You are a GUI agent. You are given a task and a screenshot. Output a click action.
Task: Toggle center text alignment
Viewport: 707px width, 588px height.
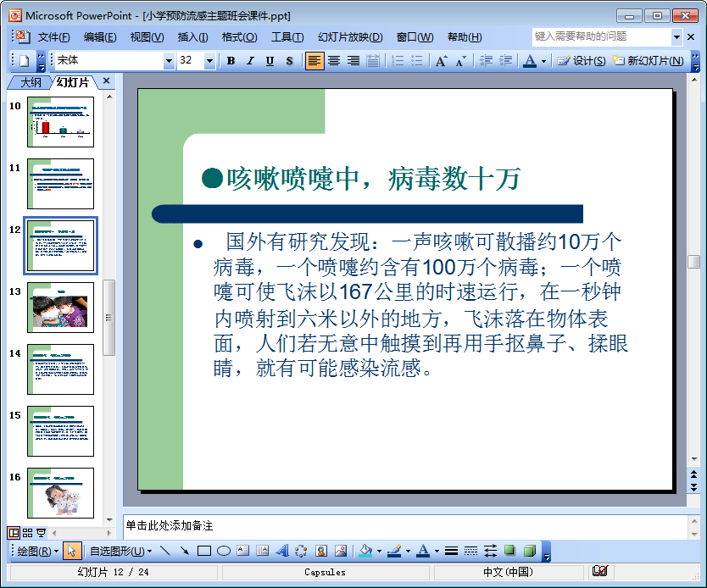334,61
